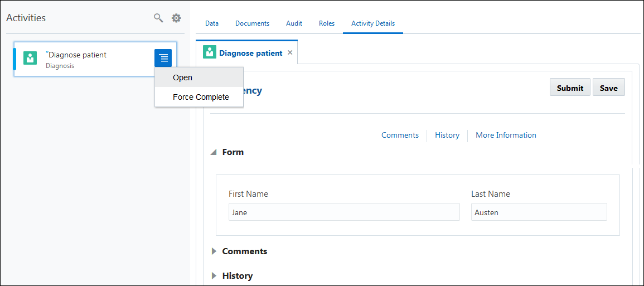This screenshot has height=286, width=644.
Task: Open the Documents tab
Action: pos(252,23)
